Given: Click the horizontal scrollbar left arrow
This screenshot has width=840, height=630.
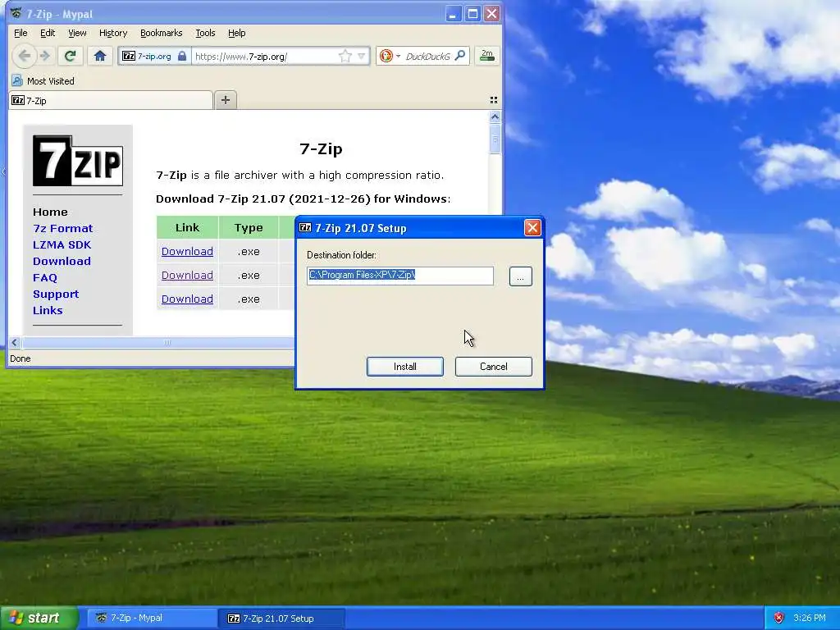Looking at the screenshot, I should (x=15, y=342).
